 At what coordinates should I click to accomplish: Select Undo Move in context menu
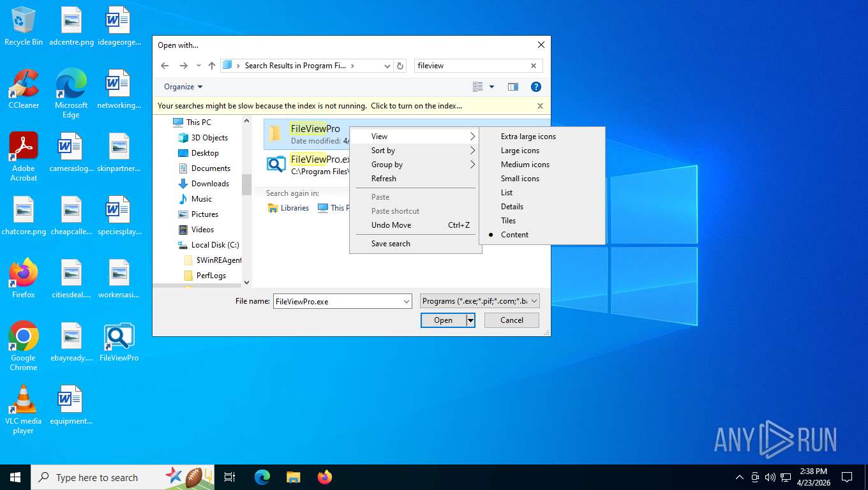(415, 225)
